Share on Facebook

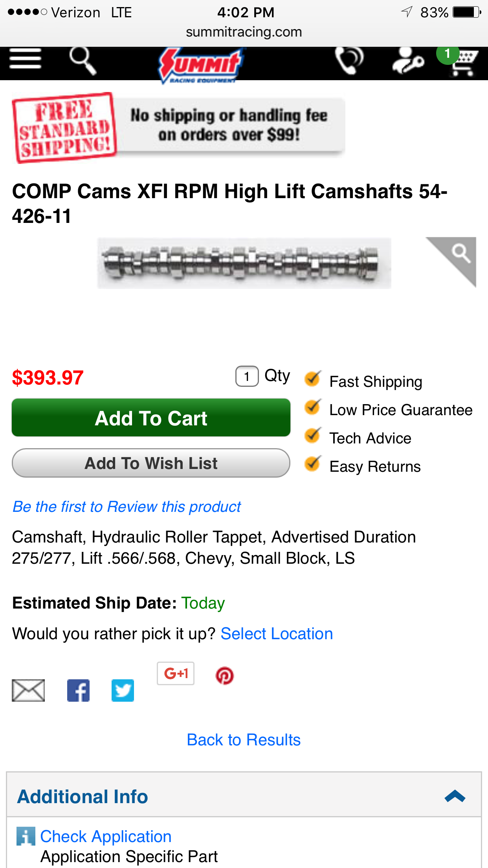click(78, 690)
